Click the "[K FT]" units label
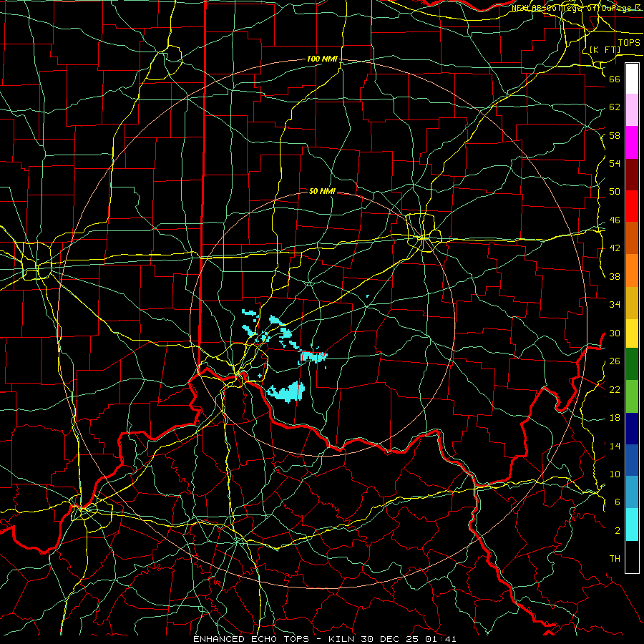The width and height of the screenshot is (644, 644). point(605,49)
